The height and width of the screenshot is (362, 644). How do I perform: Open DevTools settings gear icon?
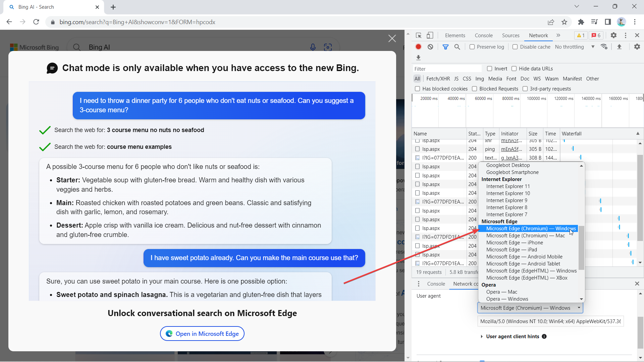[613, 35]
